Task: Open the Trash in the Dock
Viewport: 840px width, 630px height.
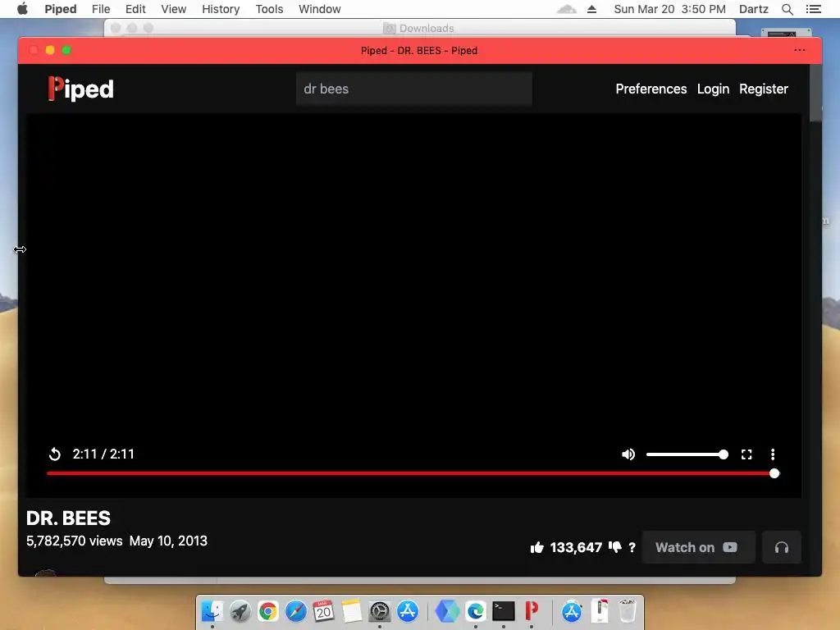Action: tap(628, 610)
